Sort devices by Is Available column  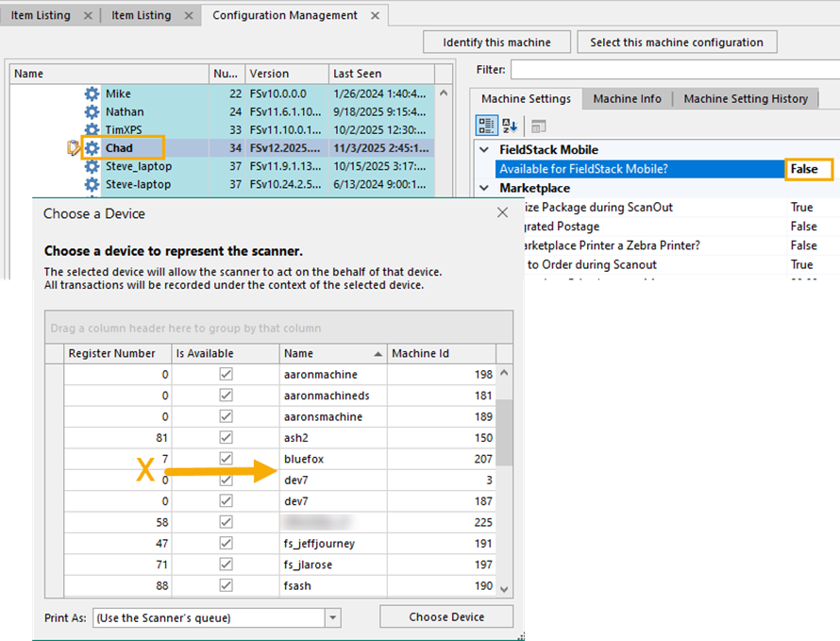(226, 354)
